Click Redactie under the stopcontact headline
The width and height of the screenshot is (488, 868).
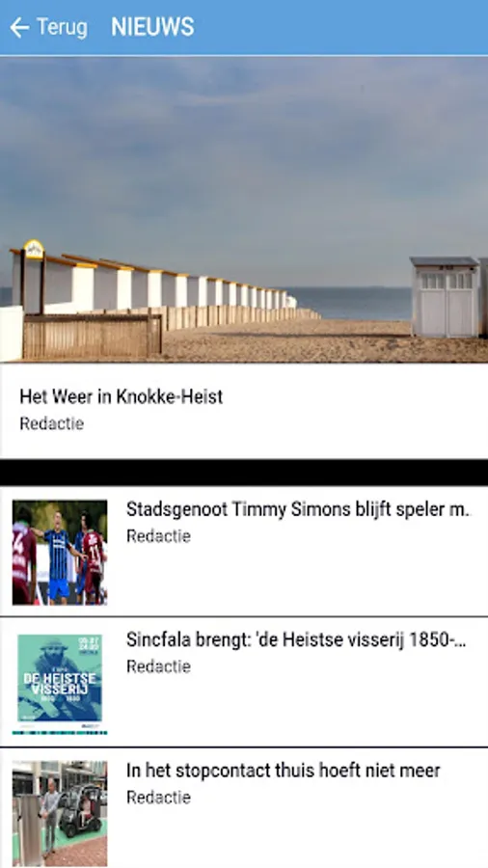tap(158, 798)
